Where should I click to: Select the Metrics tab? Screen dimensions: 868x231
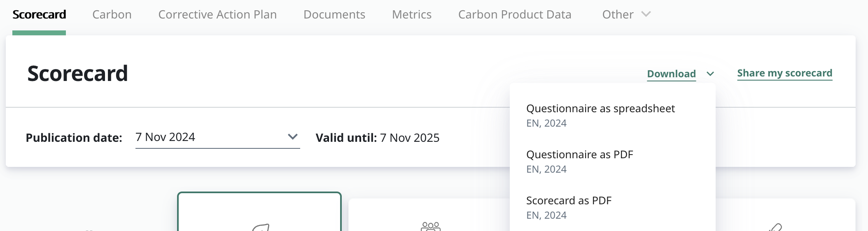pyautogui.click(x=412, y=15)
